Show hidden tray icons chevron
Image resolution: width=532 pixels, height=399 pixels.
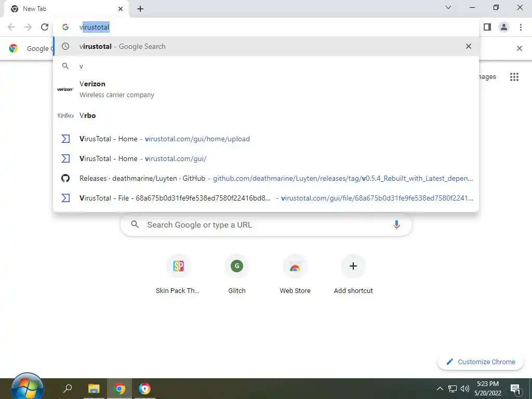tap(440, 389)
